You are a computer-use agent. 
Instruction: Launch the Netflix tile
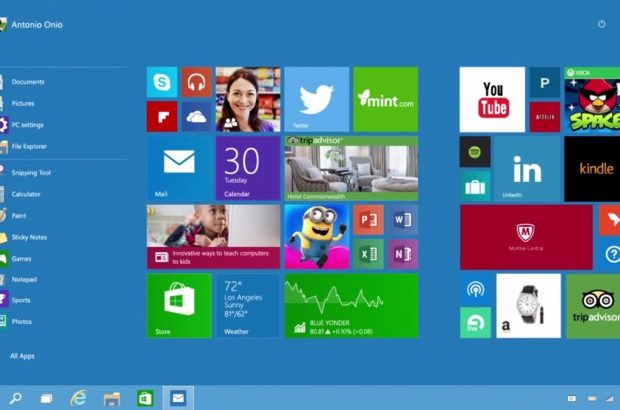click(545, 116)
